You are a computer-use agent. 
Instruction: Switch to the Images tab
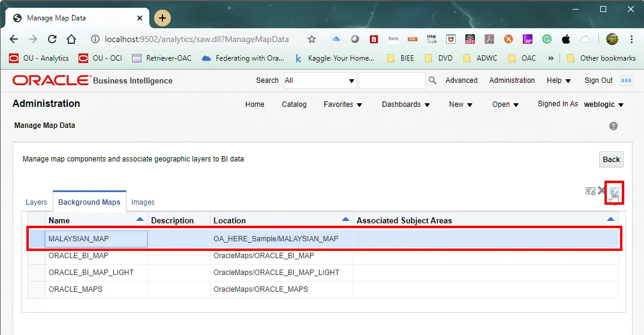tap(143, 202)
